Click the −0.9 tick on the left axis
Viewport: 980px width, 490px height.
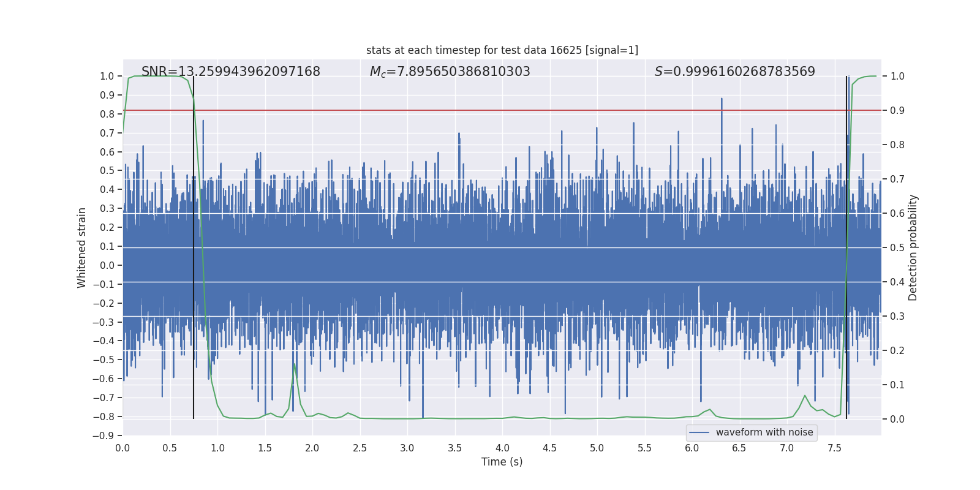(x=107, y=435)
